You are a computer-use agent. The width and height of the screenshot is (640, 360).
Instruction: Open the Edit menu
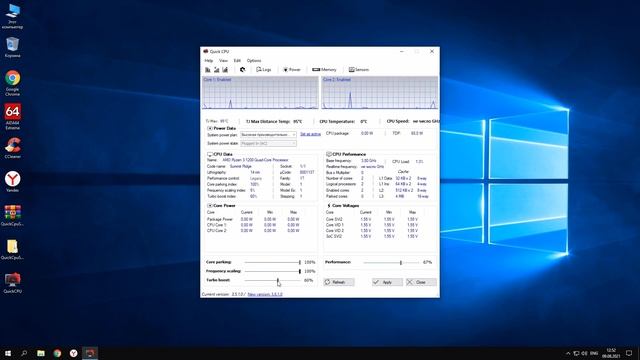tap(237, 60)
